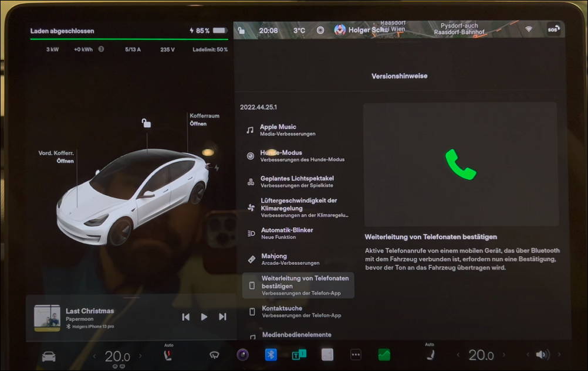Lower volume with left arrow
The image size is (588, 371).
point(528,355)
